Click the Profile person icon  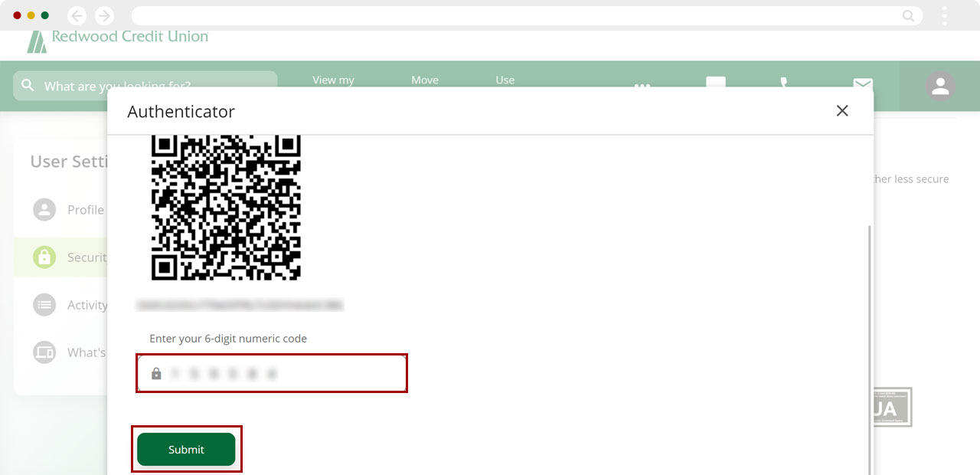pos(44,210)
